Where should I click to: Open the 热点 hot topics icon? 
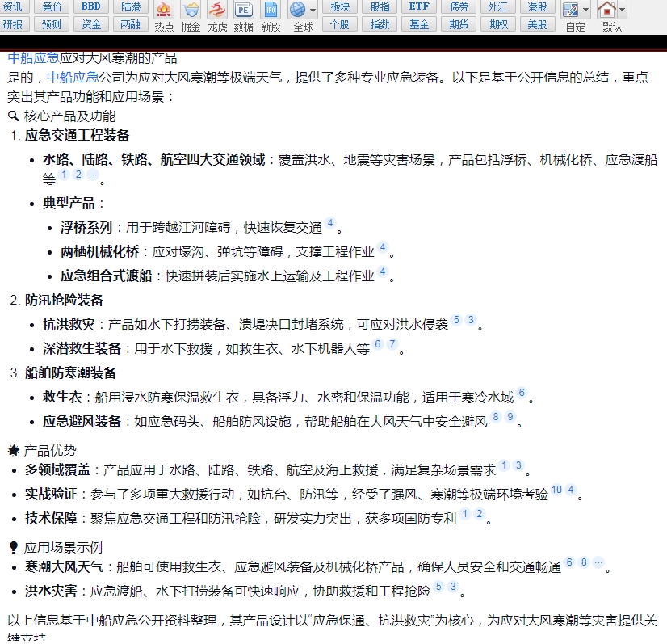click(x=164, y=16)
